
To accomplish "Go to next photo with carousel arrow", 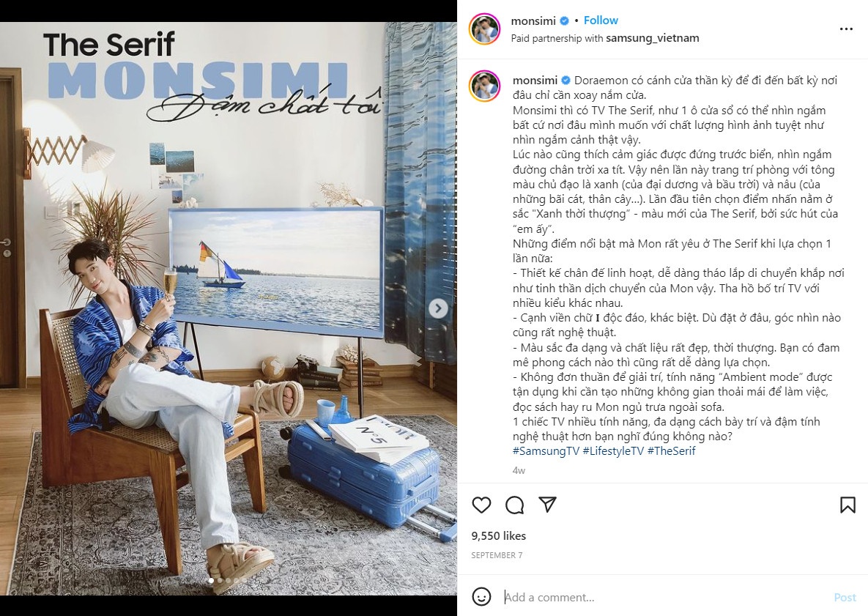I will click(438, 308).
